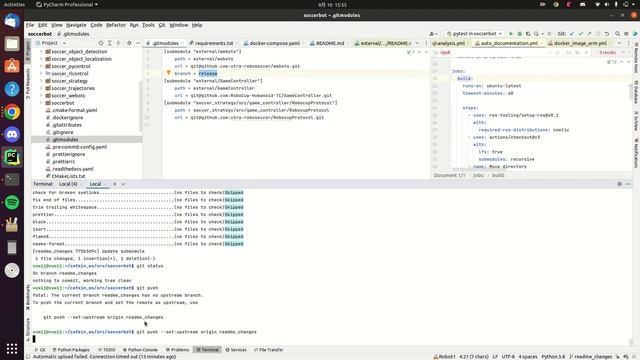
Task: Select .gitignore in the project tree
Action: click(62, 132)
